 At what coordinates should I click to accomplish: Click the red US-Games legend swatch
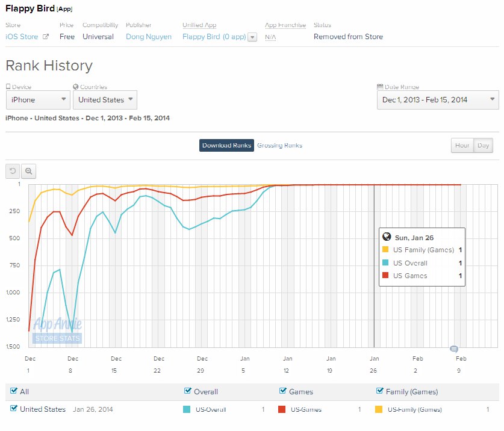(282, 409)
